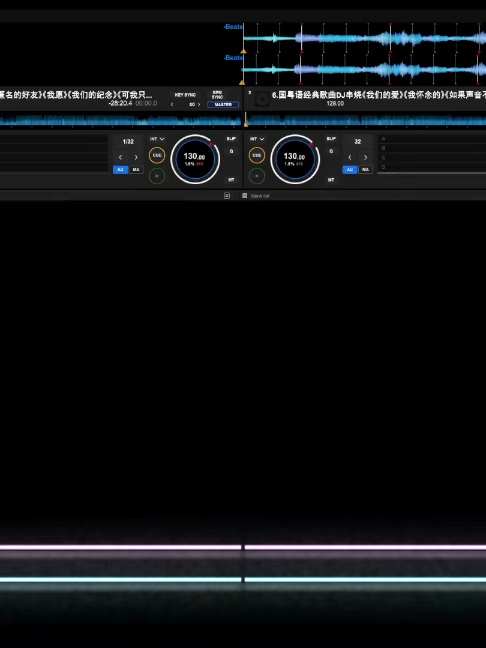The image size is (486, 648).
Task: Click deck 2 track title text
Action: click(x=379, y=95)
